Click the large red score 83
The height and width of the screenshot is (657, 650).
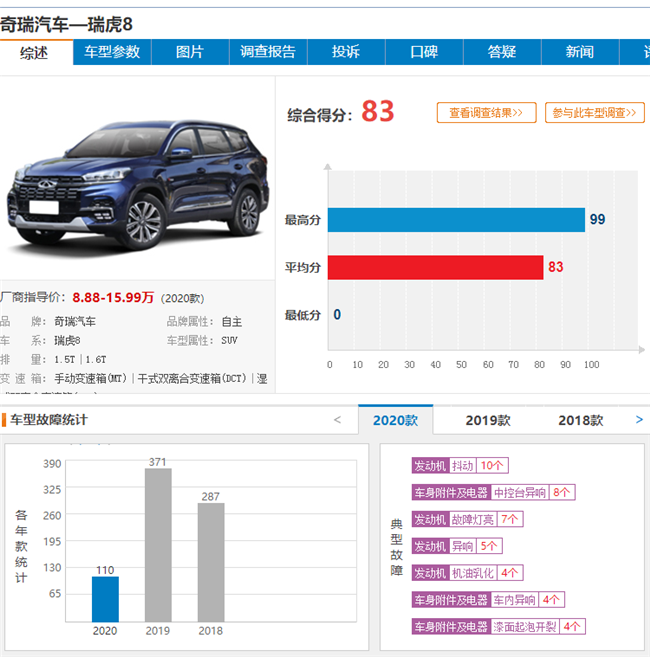pos(378,111)
